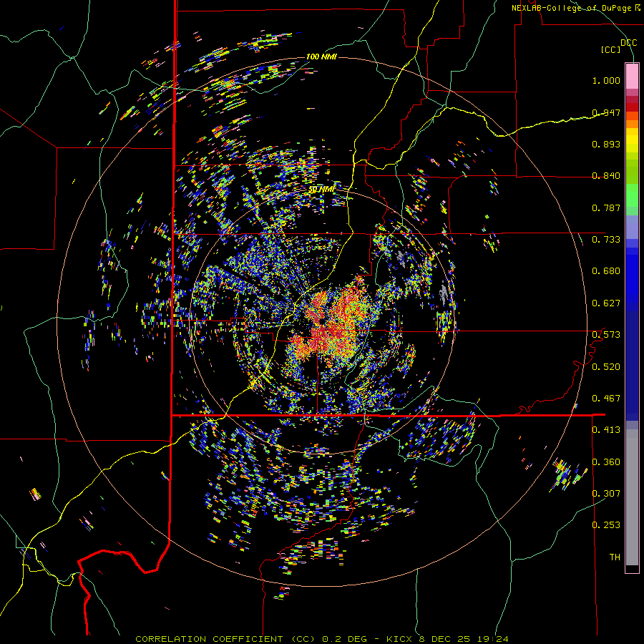This screenshot has height=644, width=644.
Task: Click the 0.840 legend value
Action: (606, 176)
